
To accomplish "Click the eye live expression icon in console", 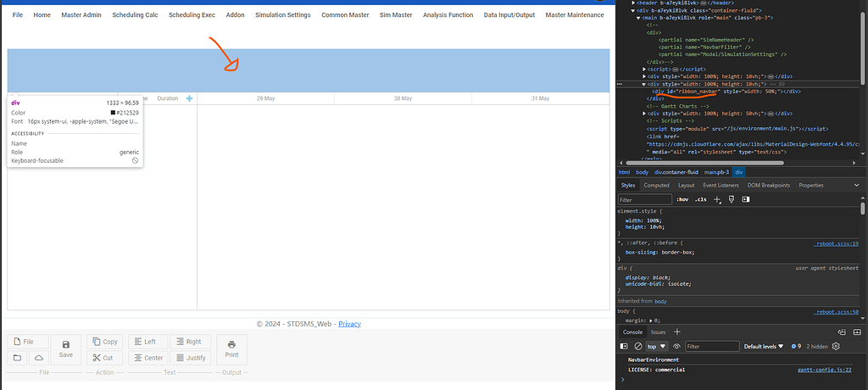I will 676,346.
